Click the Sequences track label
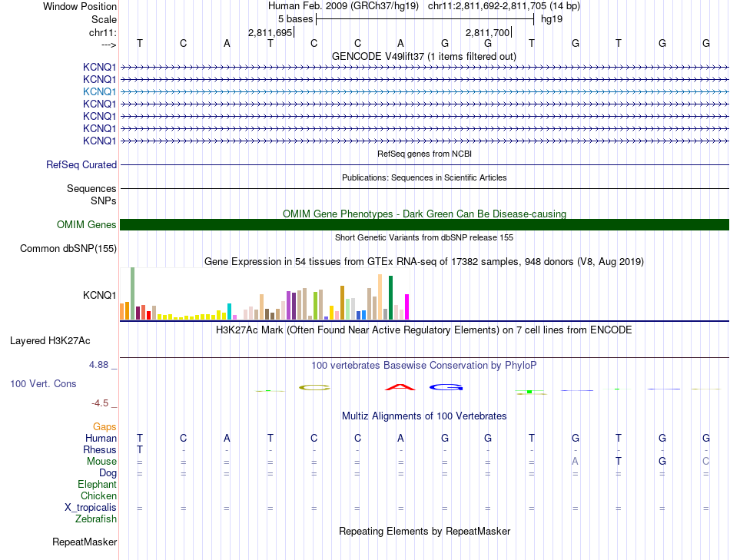Image resolution: width=730 pixels, height=560 pixels. [91, 188]
